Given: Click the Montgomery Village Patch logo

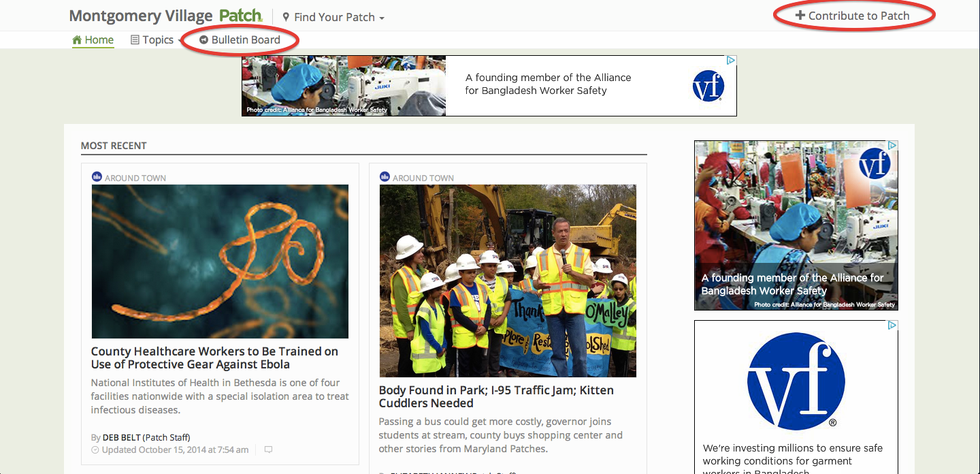Looking at the screenshot, I should [165, 16].
